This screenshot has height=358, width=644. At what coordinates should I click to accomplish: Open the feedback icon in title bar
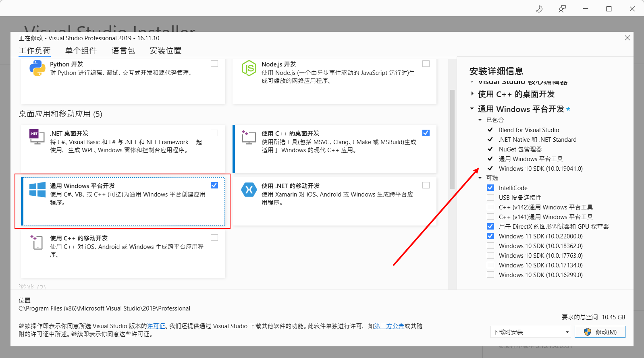pyautogui.click(x=562, y=9)
